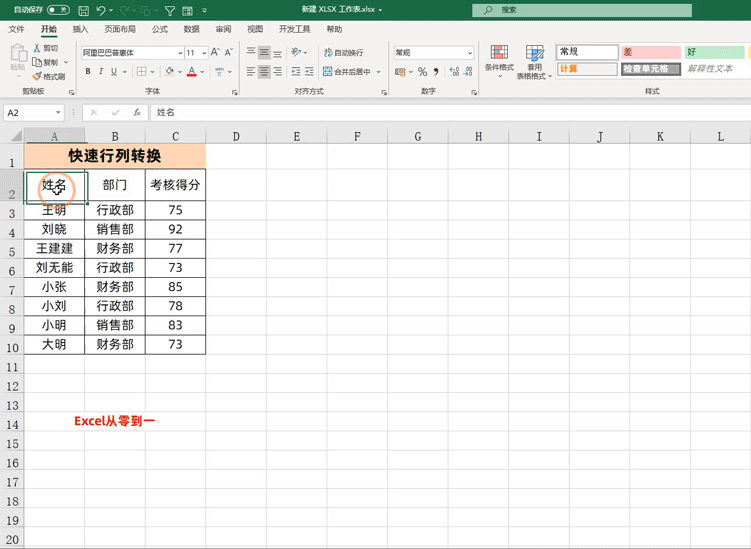The width and height of the screenshot is (751, 549).
Task: Apply the Bad (差) red cell style
Action: [649, 52]
